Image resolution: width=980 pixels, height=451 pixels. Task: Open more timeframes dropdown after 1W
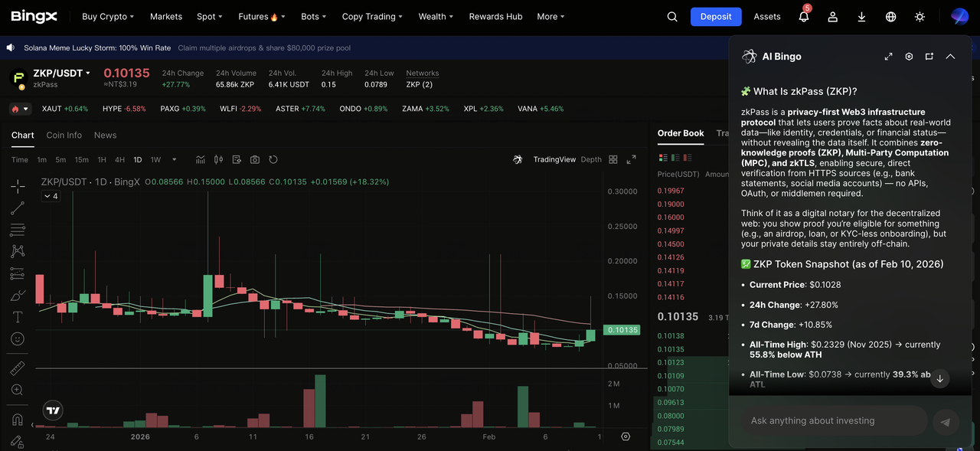[175, 159]
